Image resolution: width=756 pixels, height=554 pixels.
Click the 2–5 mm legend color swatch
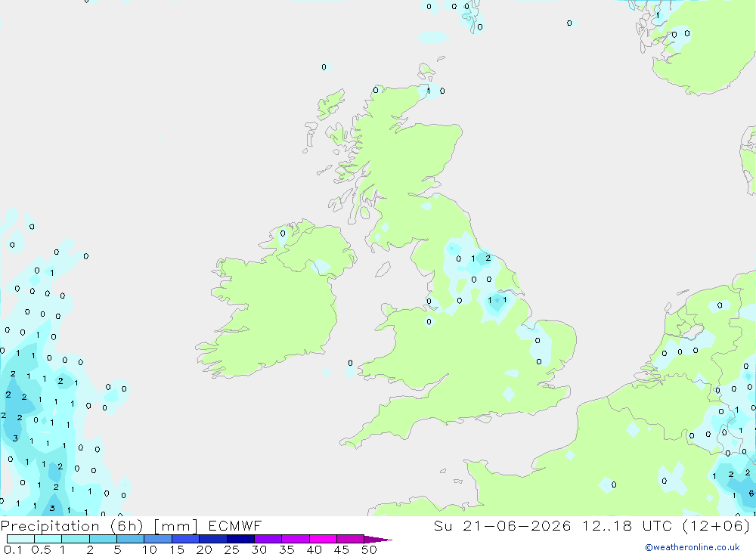click(103, 539)
